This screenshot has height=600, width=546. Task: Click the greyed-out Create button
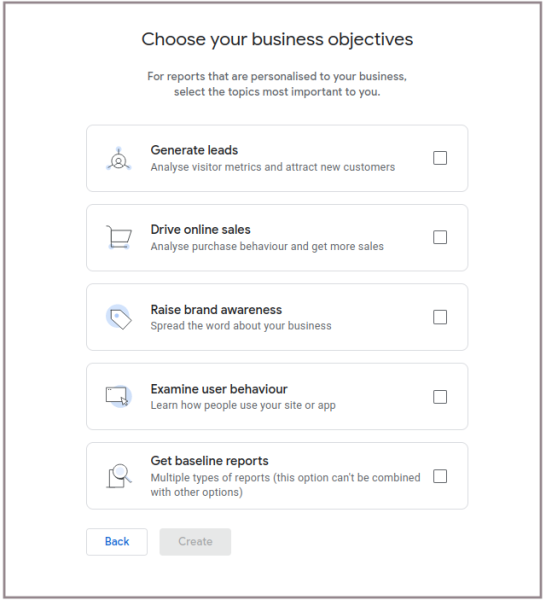[195, 542]
